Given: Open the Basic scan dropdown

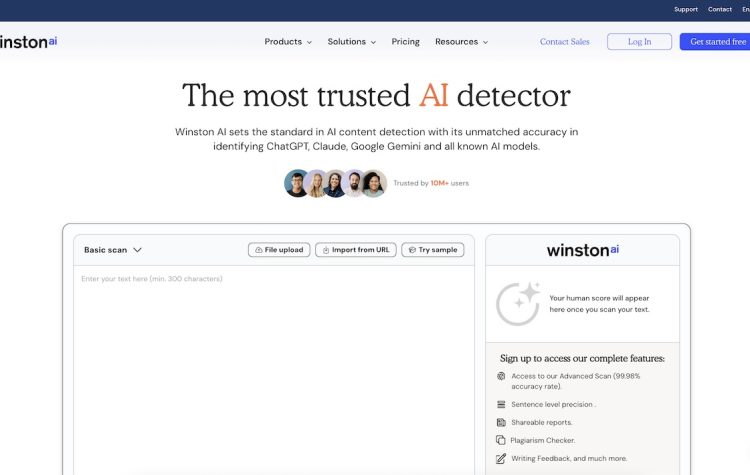Looking at the screenshot, I should 113,250.
